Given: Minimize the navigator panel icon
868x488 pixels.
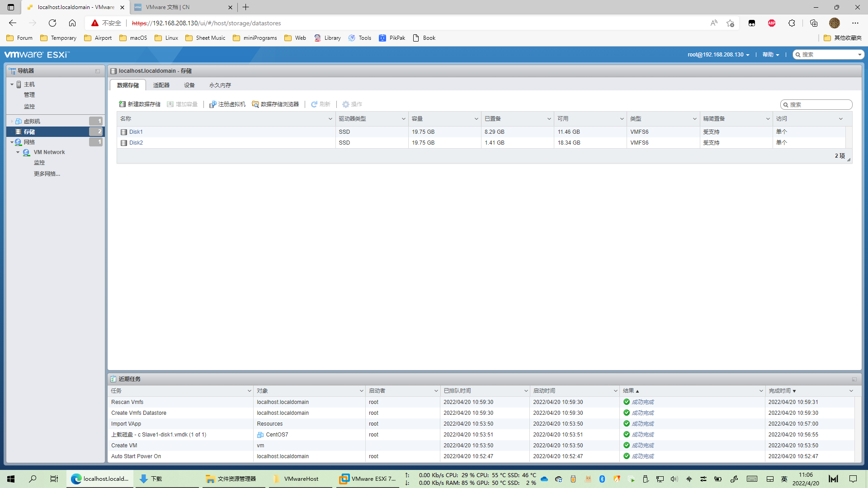Looking at the screenshot, I should (98, 71).
